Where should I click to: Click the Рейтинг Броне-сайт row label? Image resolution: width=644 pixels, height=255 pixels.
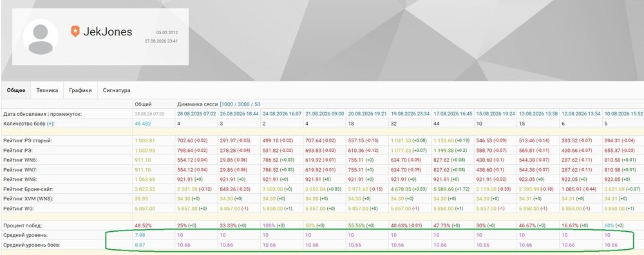28,189
